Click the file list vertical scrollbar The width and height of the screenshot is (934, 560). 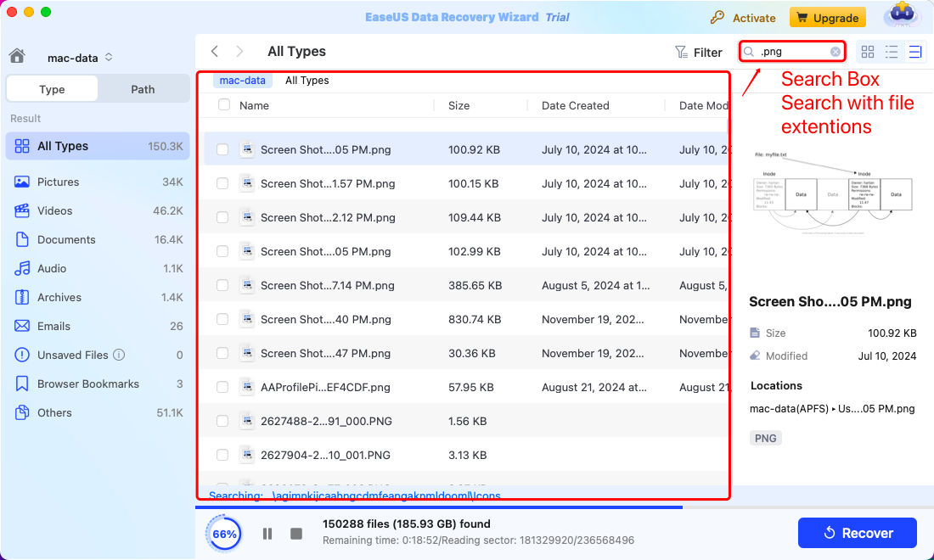tap(728, 126)
